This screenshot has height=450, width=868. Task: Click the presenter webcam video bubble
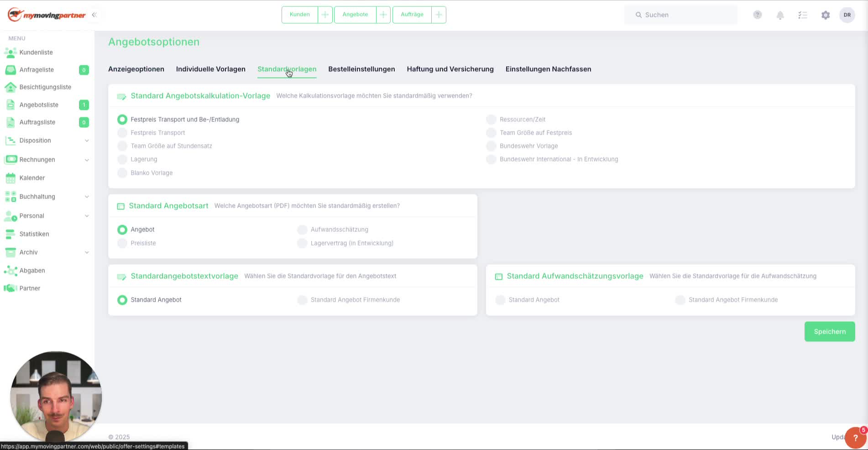(56, 397)
